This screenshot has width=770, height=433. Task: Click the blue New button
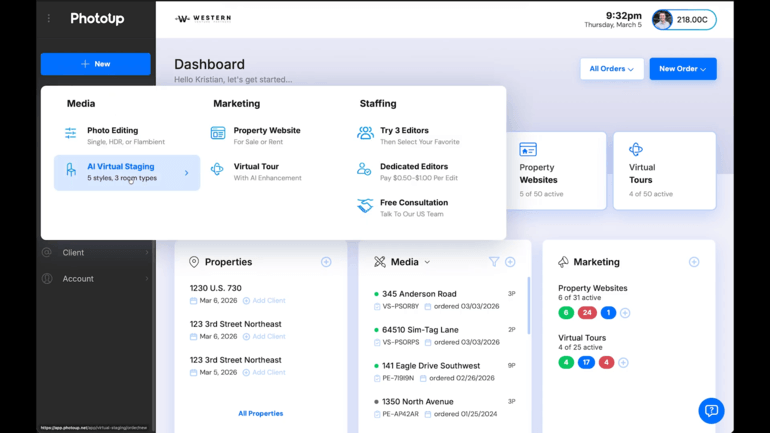(95, 64)
